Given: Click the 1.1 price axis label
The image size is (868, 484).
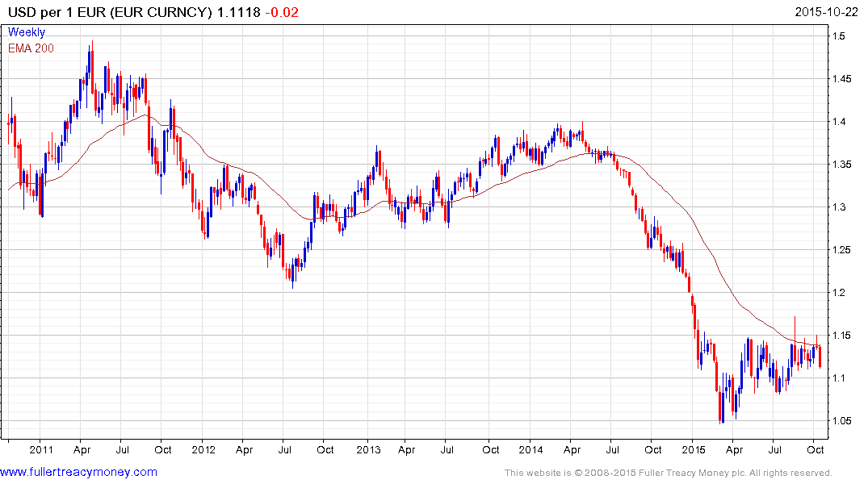Looking at the screenshot, I should tap(839, 378).
